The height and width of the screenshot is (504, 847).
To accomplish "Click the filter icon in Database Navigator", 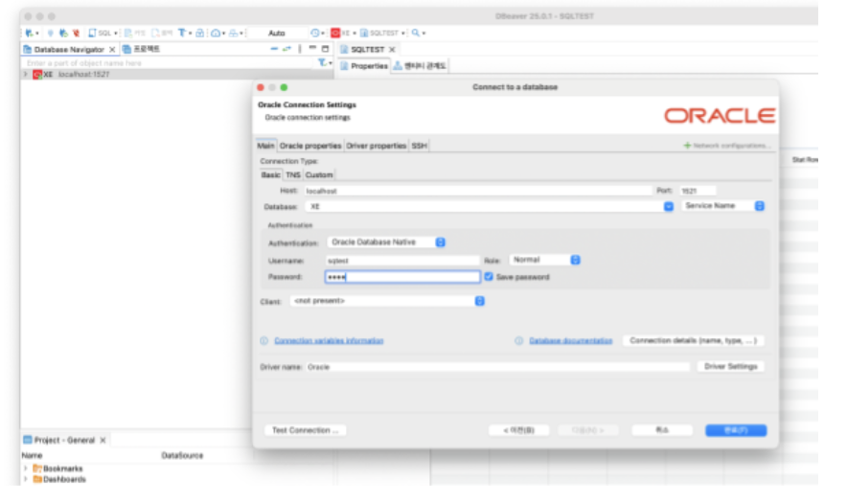I will [323, 62].
